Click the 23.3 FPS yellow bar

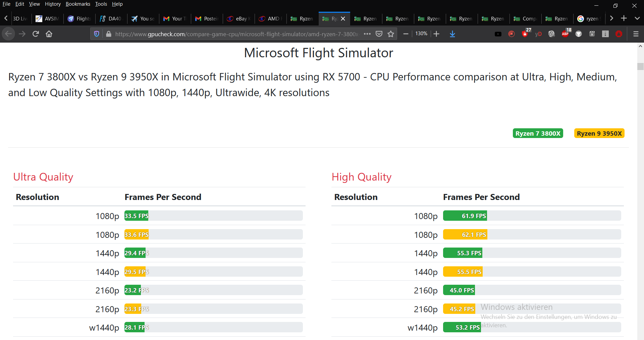tap(132, 309)
